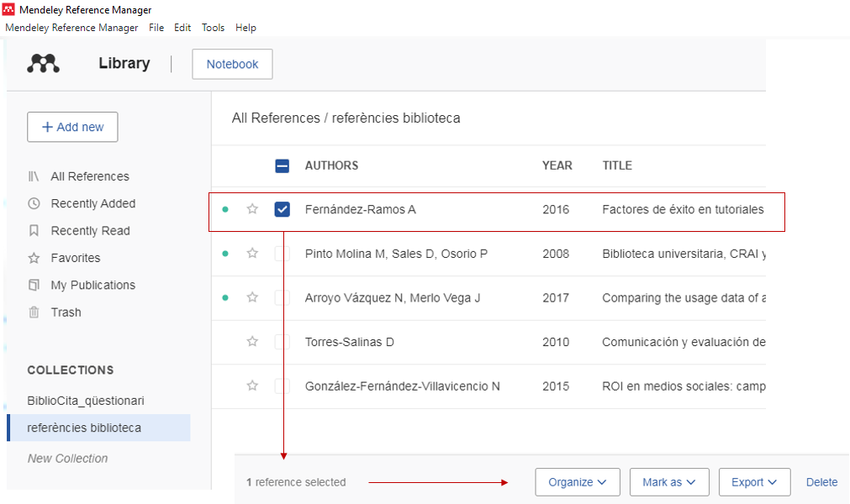Click the document icon beside My Publications
The image size is (850, 504).
pyautogui.click(x=34, y=285)
